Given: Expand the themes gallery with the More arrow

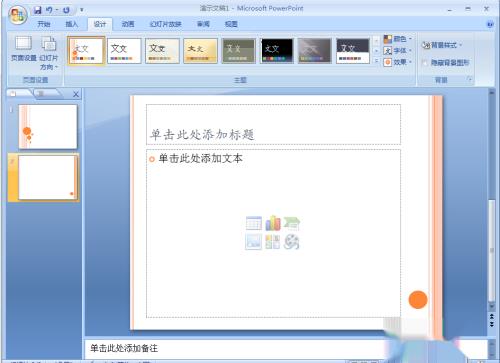Looking at the screenshot, I should (x=376, y=61).
